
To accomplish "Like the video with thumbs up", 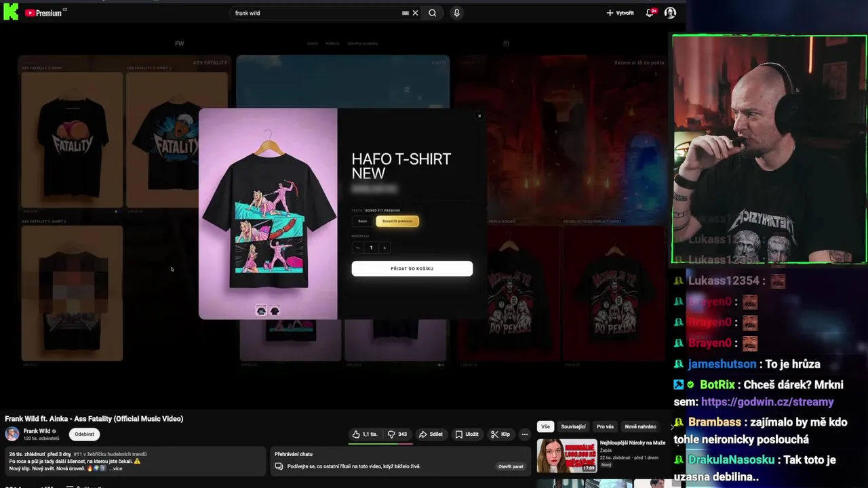I will (365, 434).
